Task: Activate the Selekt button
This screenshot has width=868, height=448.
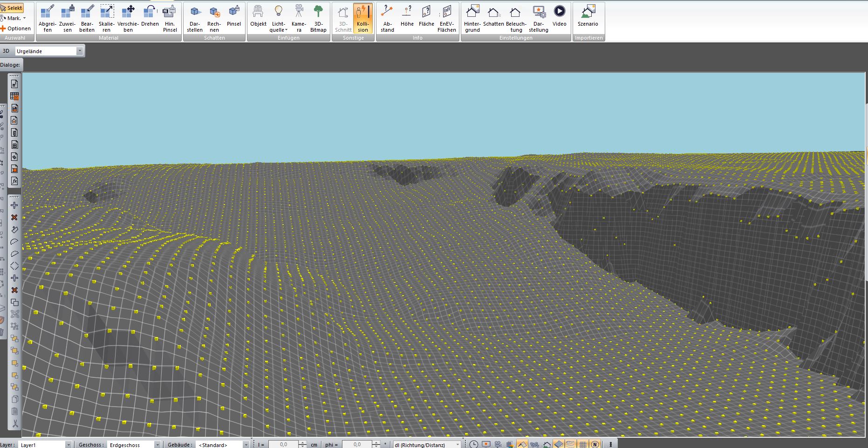Action: click(x=12, y=8)
